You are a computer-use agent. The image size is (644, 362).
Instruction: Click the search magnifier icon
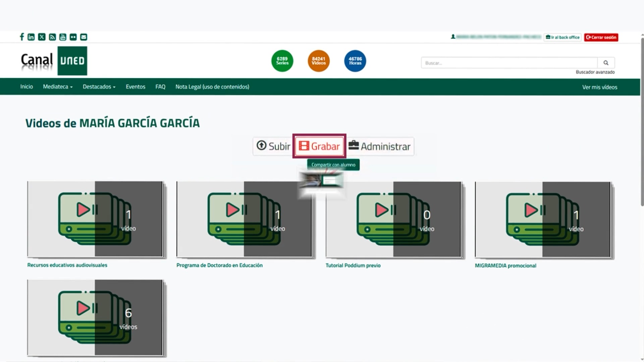[606, 63]
